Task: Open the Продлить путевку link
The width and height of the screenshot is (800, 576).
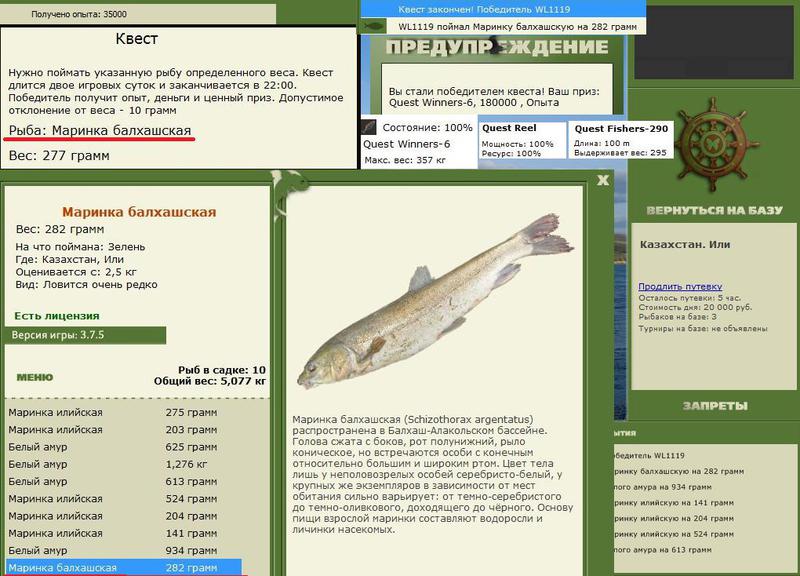Action: [680, 286]
